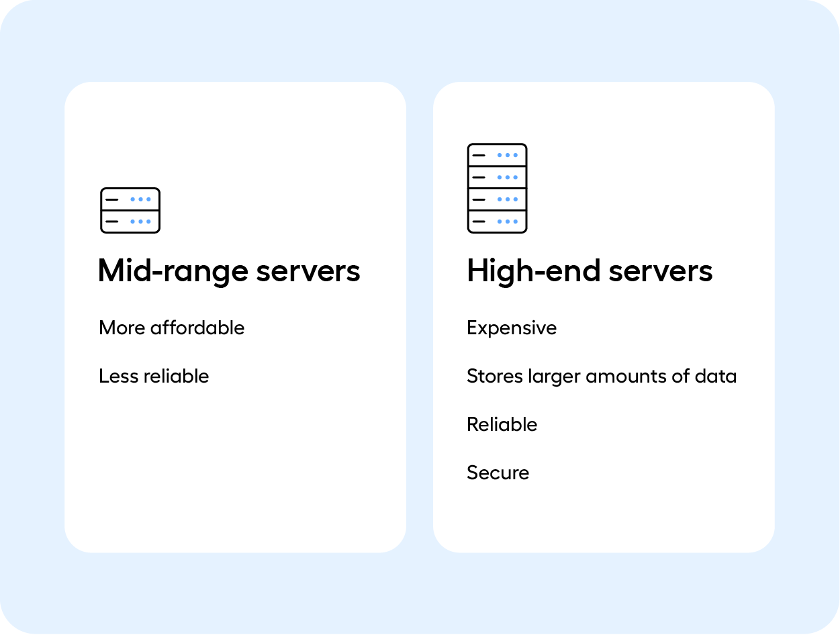
Task: Select the 'Mid-range servers' heading
Action: (x=229, y=271)
